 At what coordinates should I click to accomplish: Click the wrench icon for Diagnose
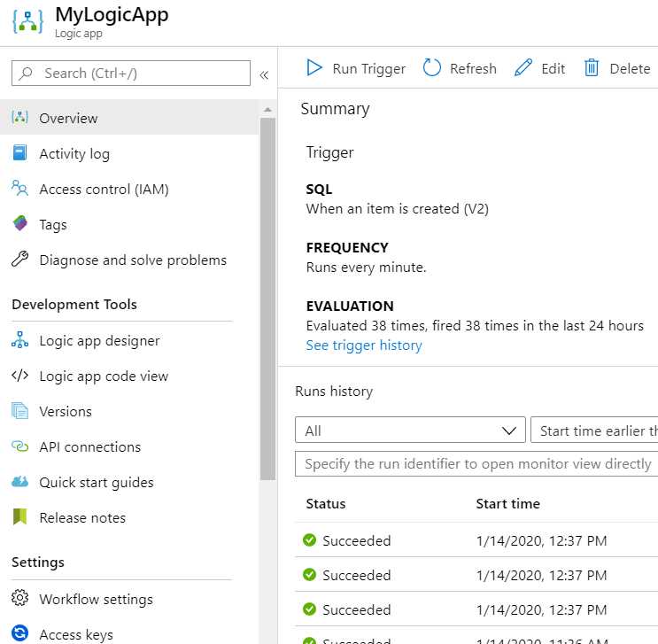[19, 259]
